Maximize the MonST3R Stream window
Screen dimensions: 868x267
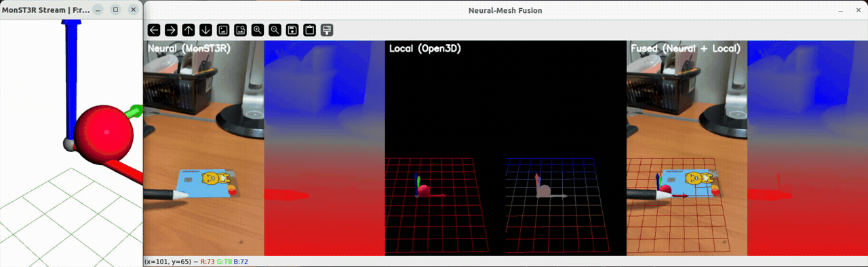[x=115, y=10]
